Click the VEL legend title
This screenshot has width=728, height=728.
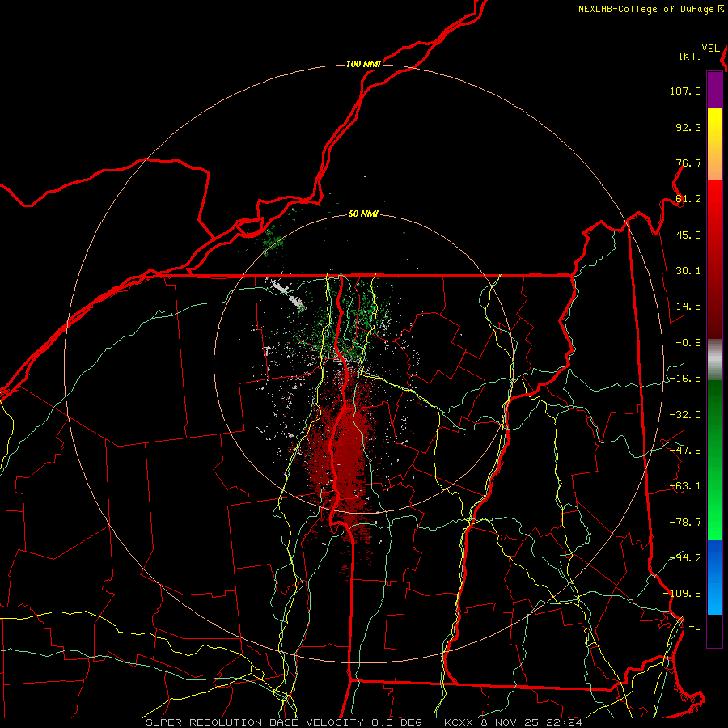[x=710, y=49]
